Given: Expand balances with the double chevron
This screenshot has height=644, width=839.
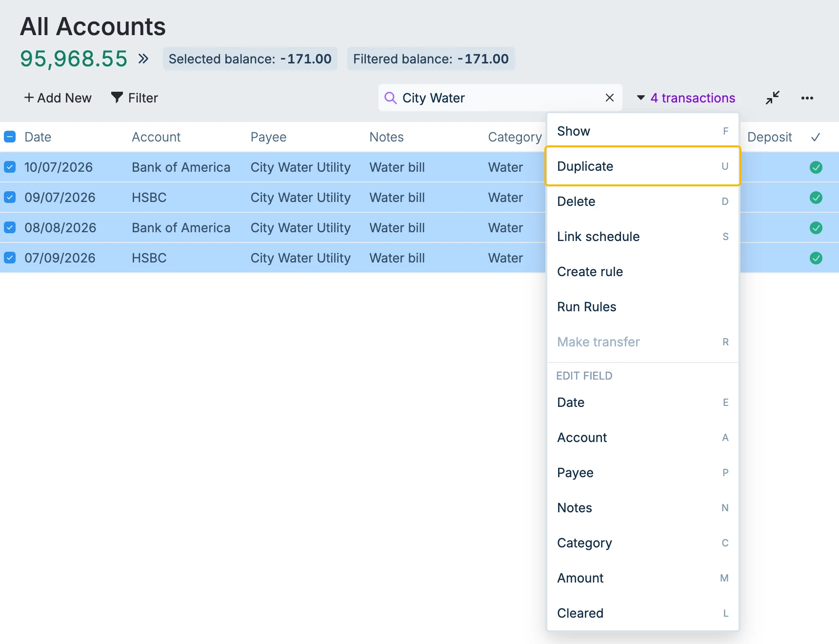Looking at the screenshot, I should 143,59.
